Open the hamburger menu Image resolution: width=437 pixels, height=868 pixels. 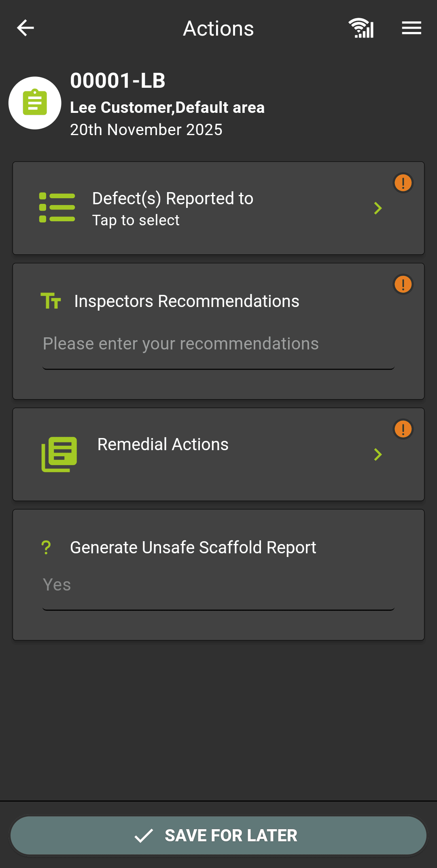click(x=412, y=28)
